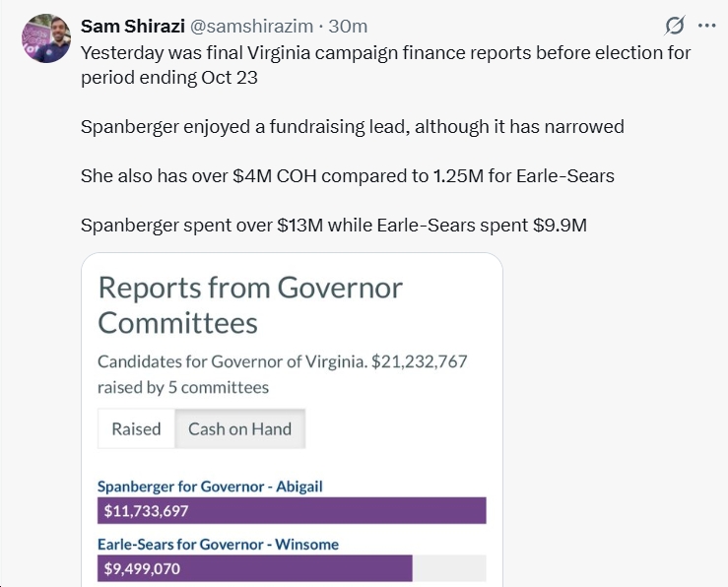Click the opening line about Virginia finance reports
Screen dimensions: 728x587
tap(385, 64)
